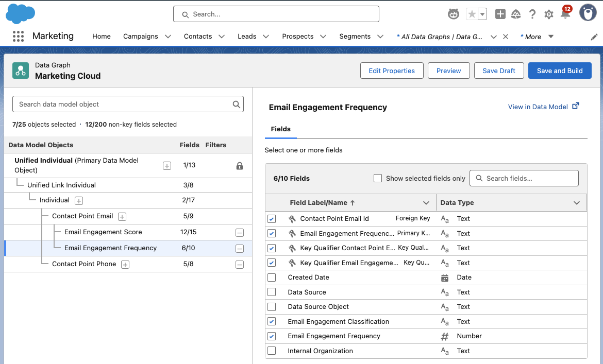Open Data Type column menu chevron
The image size is (603, 364).
tap(577, 203)
